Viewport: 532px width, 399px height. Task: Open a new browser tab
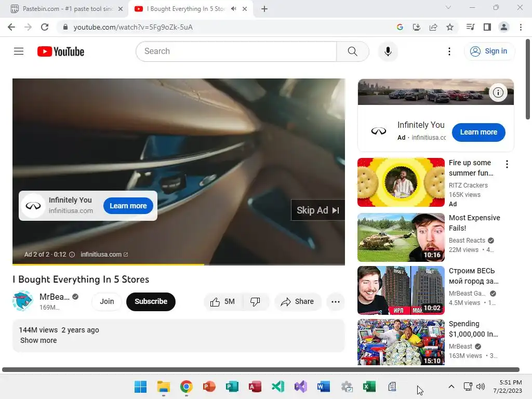[x=264, y=9]
